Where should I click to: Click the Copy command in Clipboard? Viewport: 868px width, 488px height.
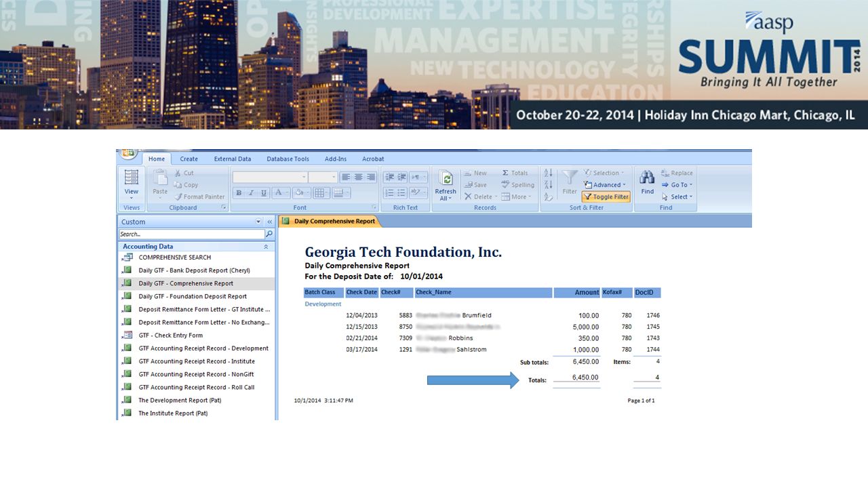tap(186, 184)
